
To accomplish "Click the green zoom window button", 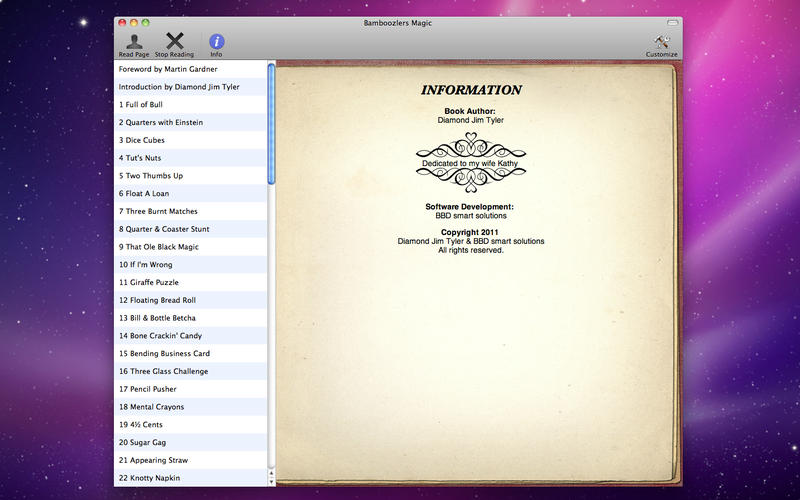I will click(146, 22).
